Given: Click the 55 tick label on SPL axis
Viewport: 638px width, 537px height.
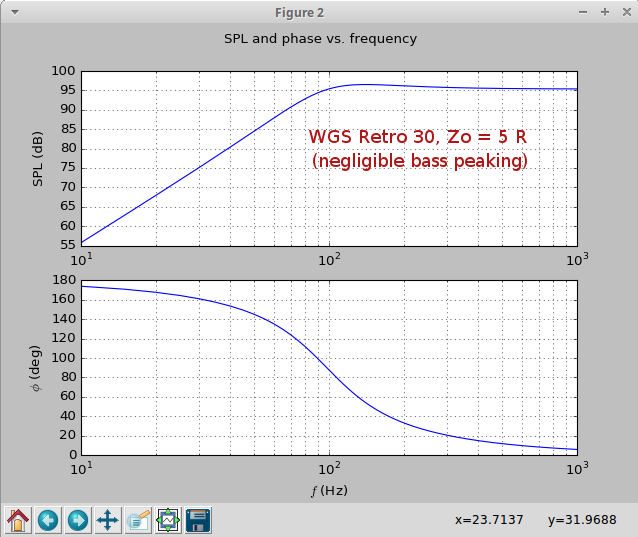Looking at the screenshot, I should [x=68, y=245].
